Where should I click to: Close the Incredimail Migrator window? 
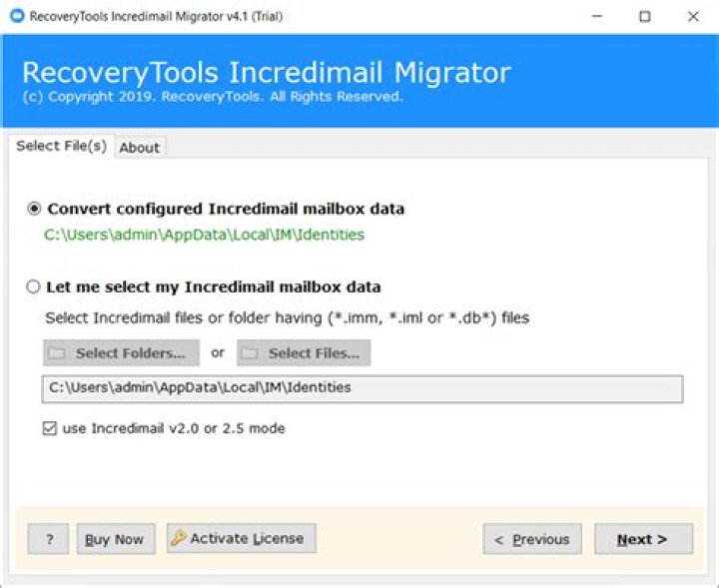(693, 16)
